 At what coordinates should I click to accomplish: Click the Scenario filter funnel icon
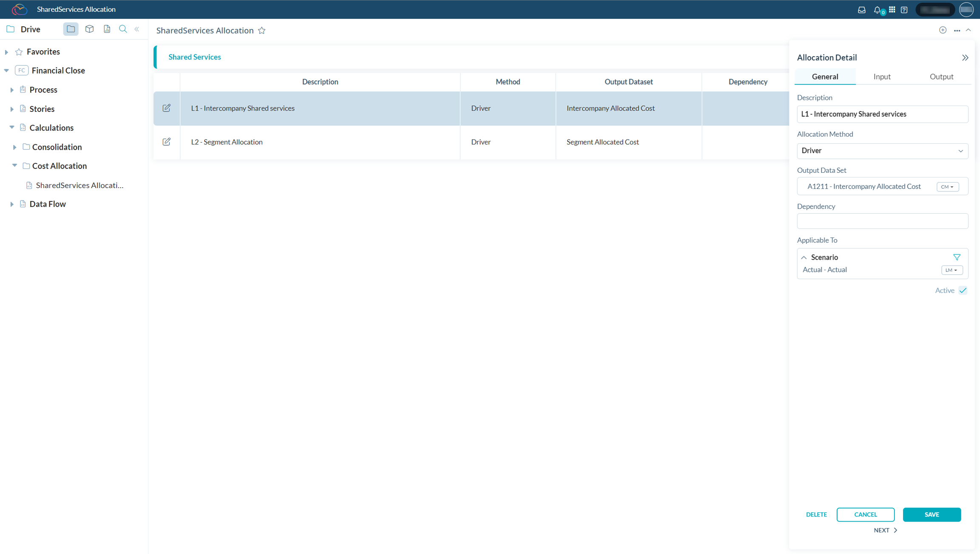coord(957,257)
